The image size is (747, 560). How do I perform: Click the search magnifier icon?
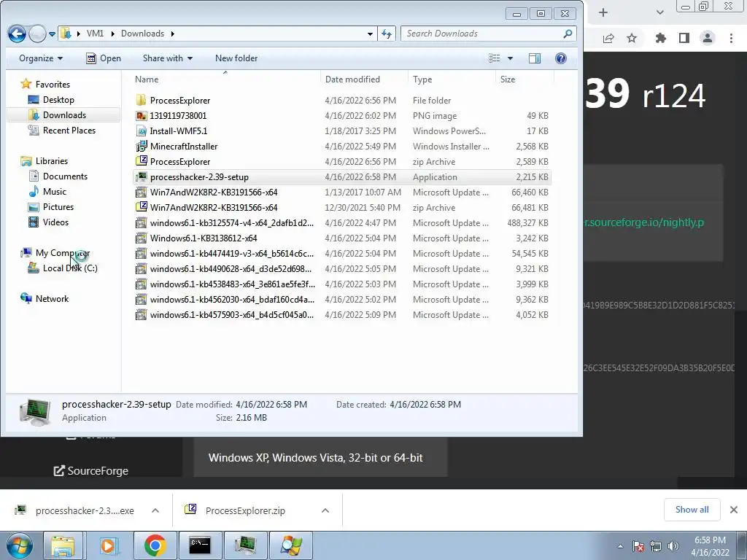[x=567, y=34]
